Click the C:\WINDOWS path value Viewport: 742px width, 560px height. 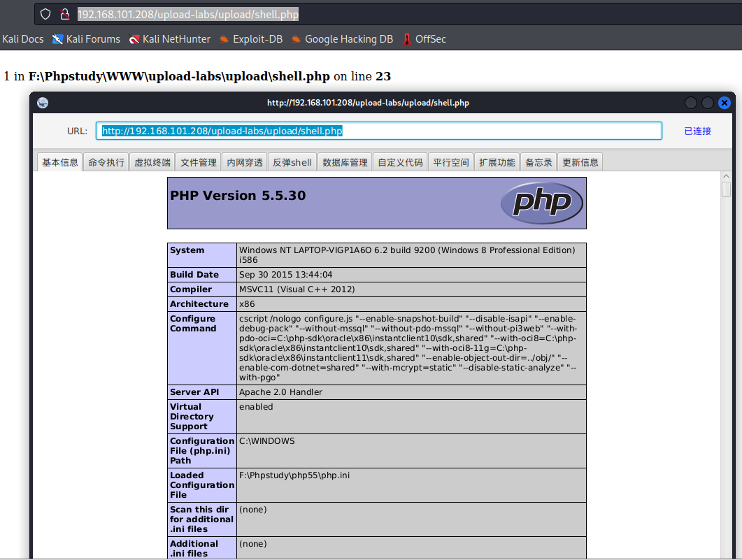click(x=267, y=441)
